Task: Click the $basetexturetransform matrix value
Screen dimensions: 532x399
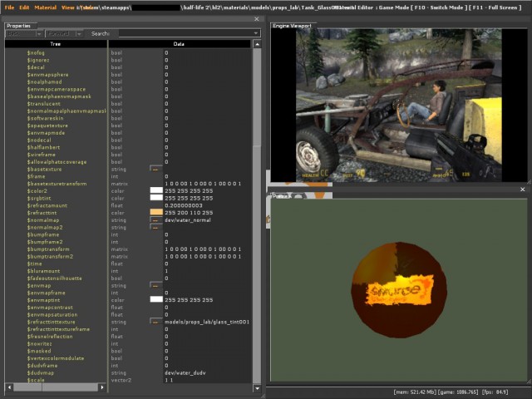Action: (x=203, y=184)
